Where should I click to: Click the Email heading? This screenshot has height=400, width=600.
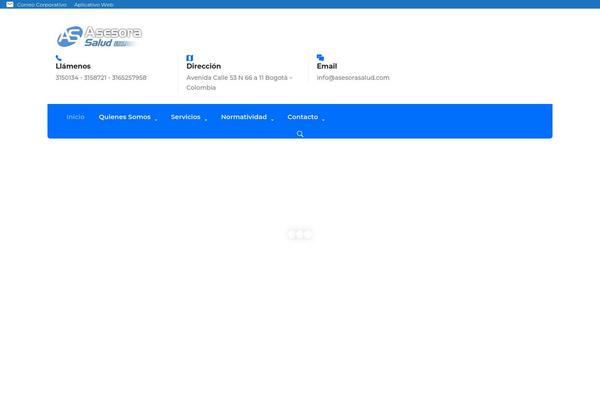(x=327, y=66)
